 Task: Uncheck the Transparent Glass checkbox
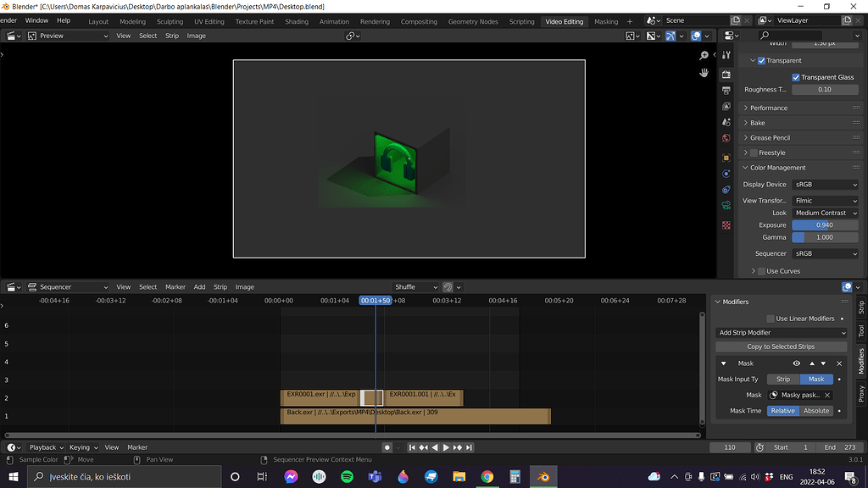click(x=796, y=77)
